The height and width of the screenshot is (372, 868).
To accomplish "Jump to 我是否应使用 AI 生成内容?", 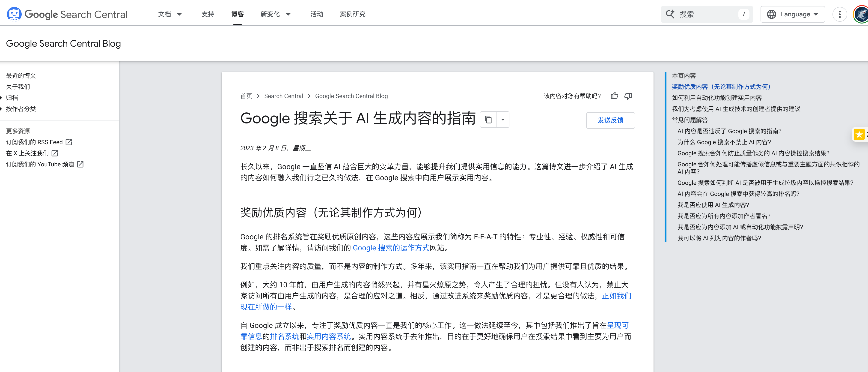I will pyautogui.click(x=713, y=205).
